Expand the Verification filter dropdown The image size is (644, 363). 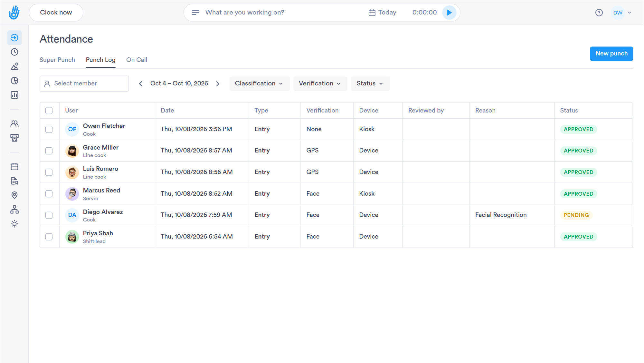pyautogui.click(x=320, y=83)
